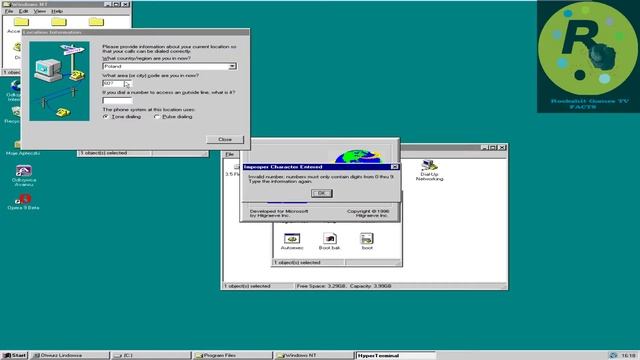Click the system tray speaker icon
The width and height of the screenshot is (640, 360).
(x=613, y=356)
